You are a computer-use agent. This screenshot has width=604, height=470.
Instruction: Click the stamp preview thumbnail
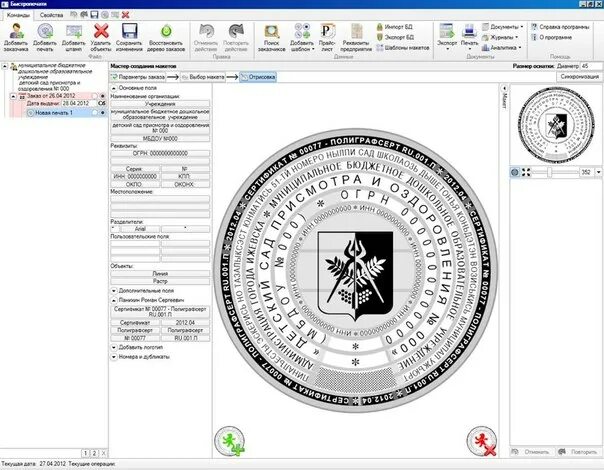[556, 124]
